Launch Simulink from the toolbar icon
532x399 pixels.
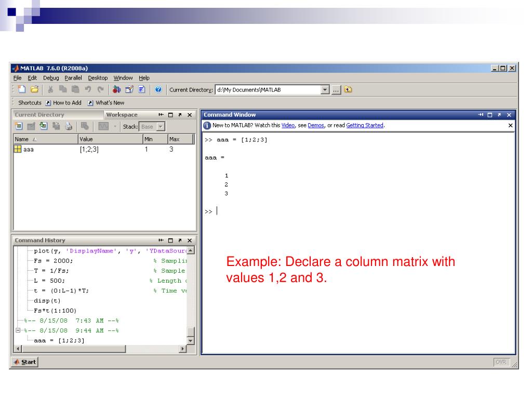[116, 90]
